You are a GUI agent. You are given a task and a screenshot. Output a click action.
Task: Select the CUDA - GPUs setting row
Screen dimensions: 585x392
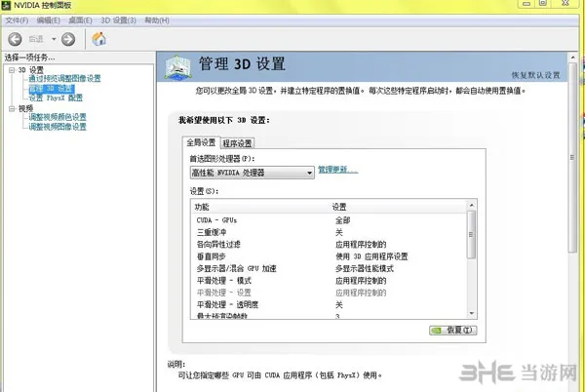pos(330,220)
